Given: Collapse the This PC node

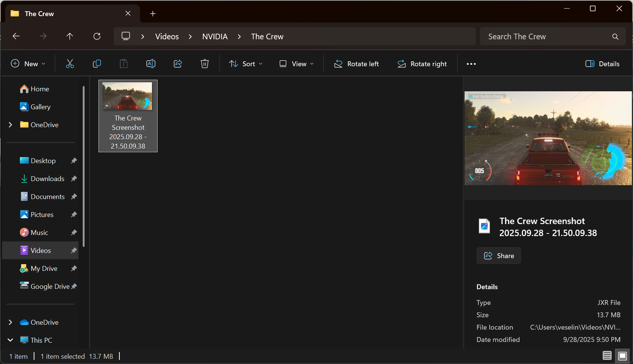Looking at the screenshot, I should (10, 340).
